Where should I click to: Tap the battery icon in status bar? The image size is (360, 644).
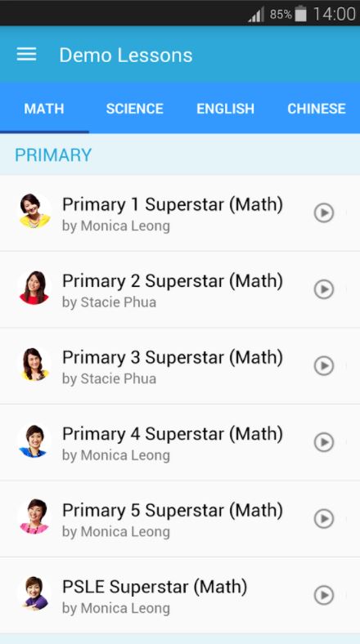click(x=301, y=14)
